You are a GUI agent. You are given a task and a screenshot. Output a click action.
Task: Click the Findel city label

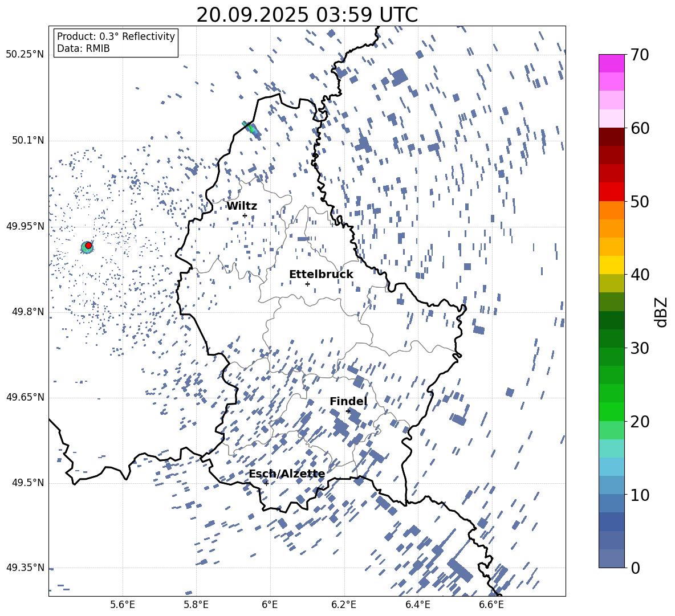click(x=348, y=401)
